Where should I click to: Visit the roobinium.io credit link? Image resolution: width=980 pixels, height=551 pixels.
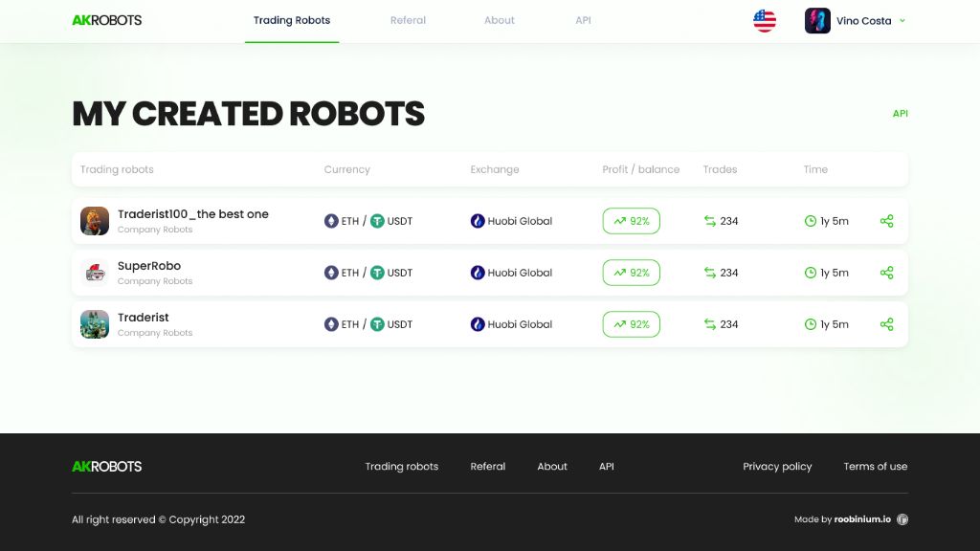[862, 519]
